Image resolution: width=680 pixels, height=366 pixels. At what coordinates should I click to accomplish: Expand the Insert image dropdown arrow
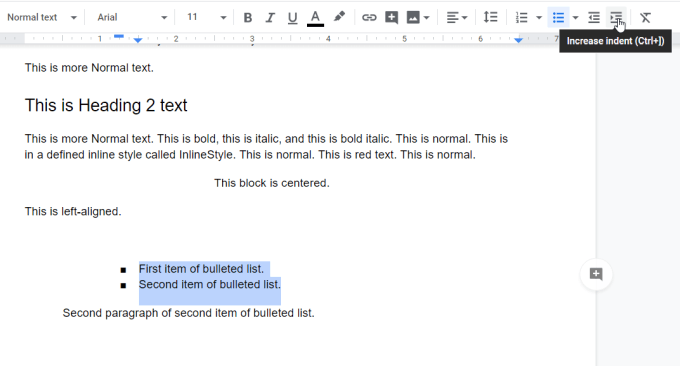point(427,18)
